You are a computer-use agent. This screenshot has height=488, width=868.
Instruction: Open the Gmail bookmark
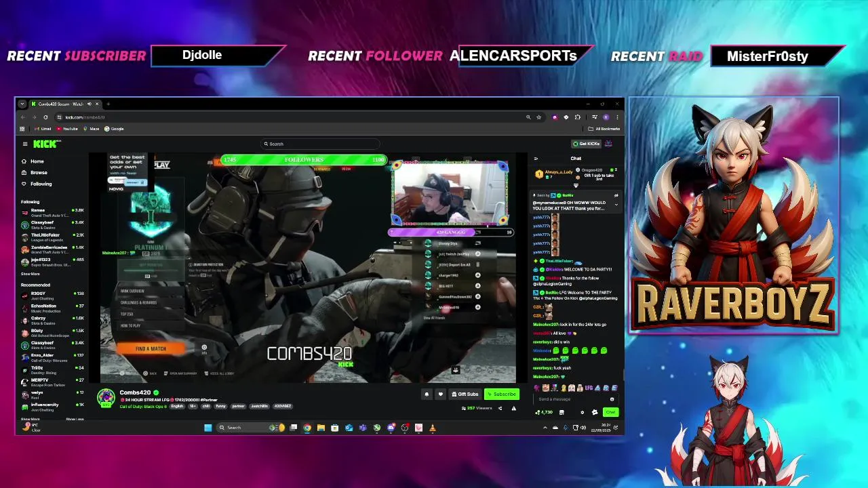coord(43,129)
